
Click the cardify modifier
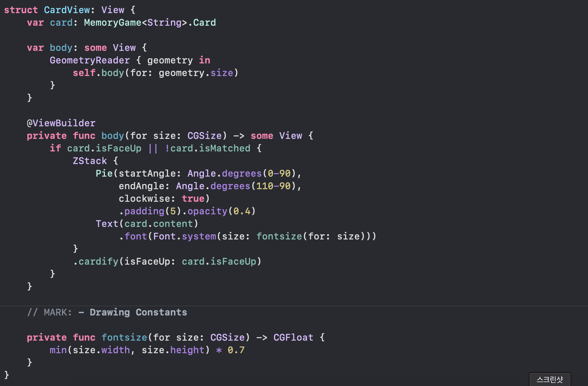tap(98, 262)
